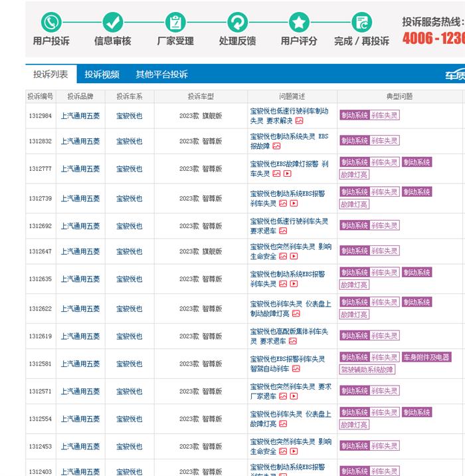The height and width of the screenshot is (476, 465).
Task: Switch to the 投诉列表 tab
Action: [x=50, y=74]
